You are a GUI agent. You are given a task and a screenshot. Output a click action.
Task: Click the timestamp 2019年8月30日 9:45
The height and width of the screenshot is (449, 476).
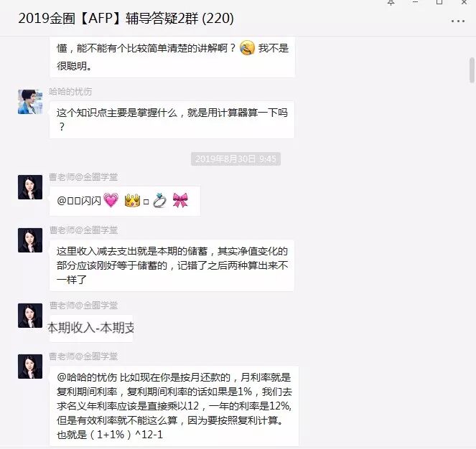point(236,159)
